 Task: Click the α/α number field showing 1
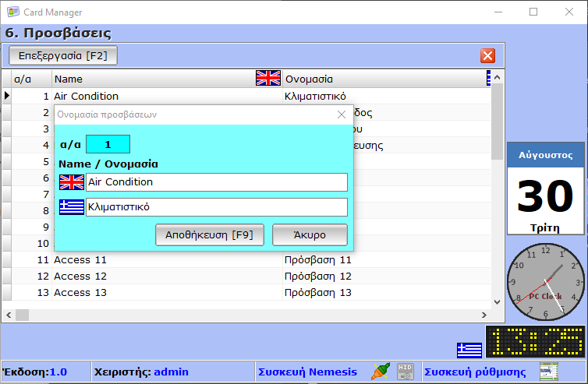tap(108, 144)
